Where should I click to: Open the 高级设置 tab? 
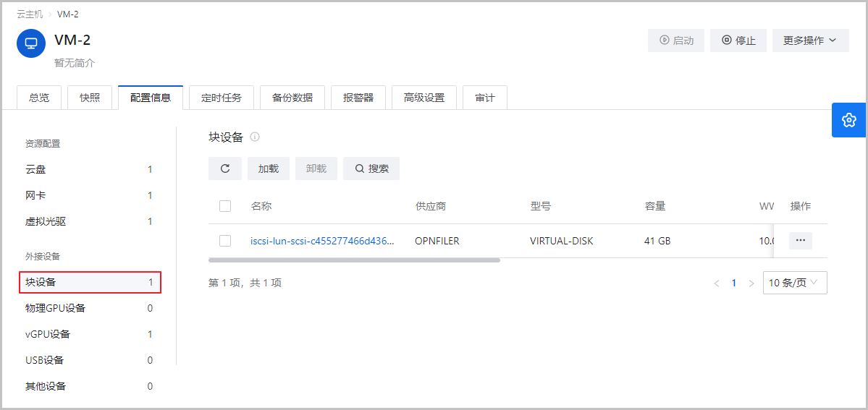pos(424,98)
